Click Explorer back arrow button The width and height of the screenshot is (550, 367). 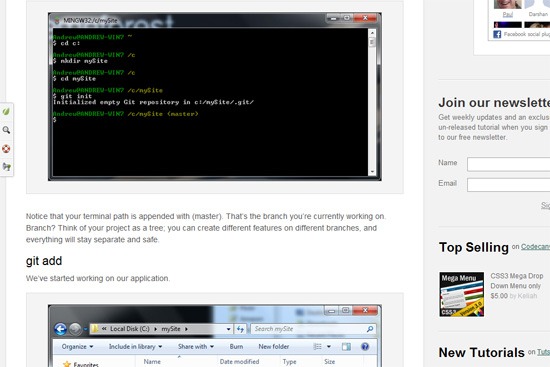60,329
